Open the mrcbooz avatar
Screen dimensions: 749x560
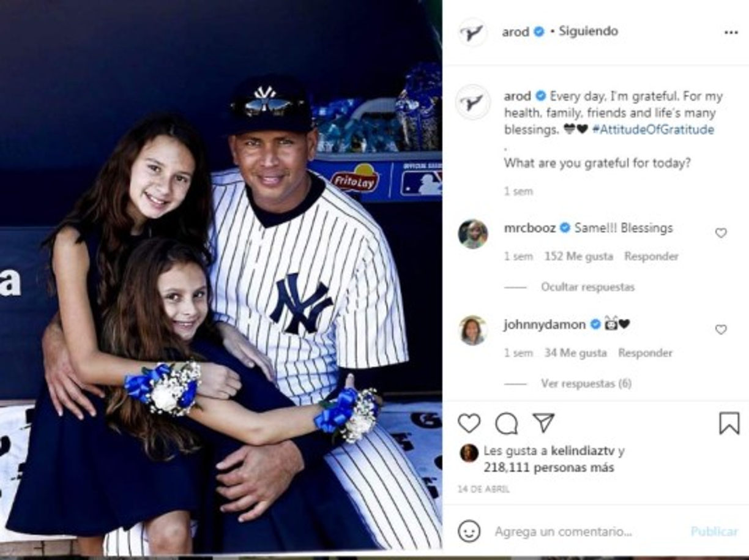click(473, 234)
